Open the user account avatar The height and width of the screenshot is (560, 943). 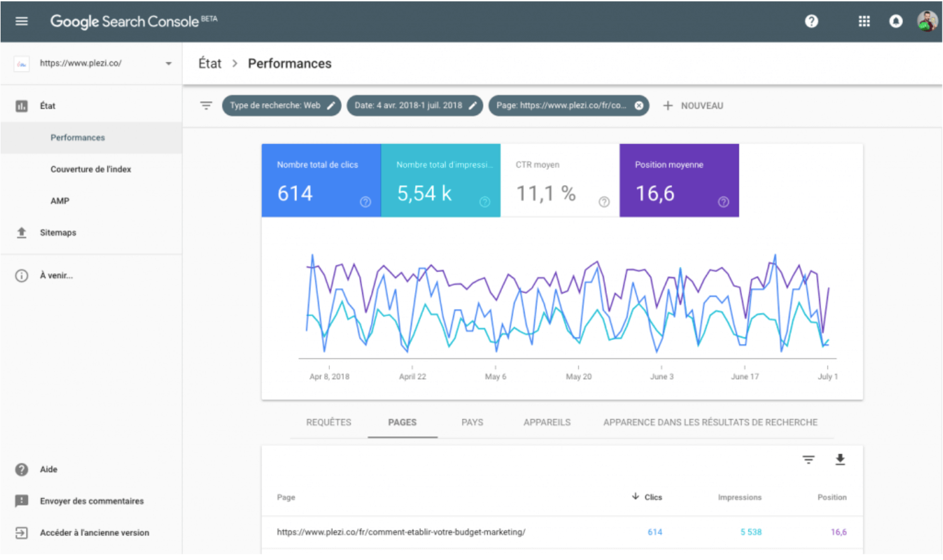point(927,21)
